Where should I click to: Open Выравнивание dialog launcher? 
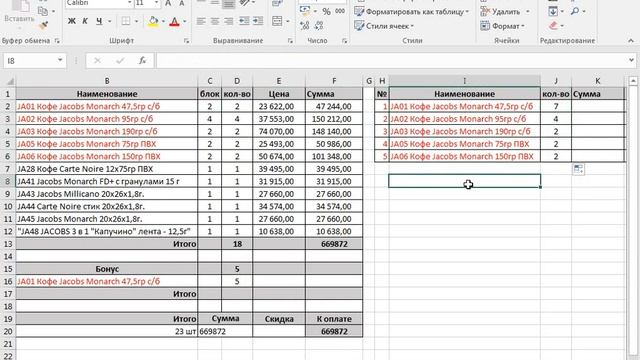290,41
